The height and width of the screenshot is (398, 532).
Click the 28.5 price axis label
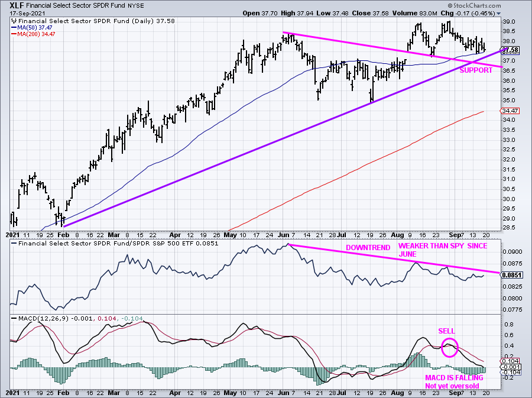pyautogui.click(x=510, y=227)
